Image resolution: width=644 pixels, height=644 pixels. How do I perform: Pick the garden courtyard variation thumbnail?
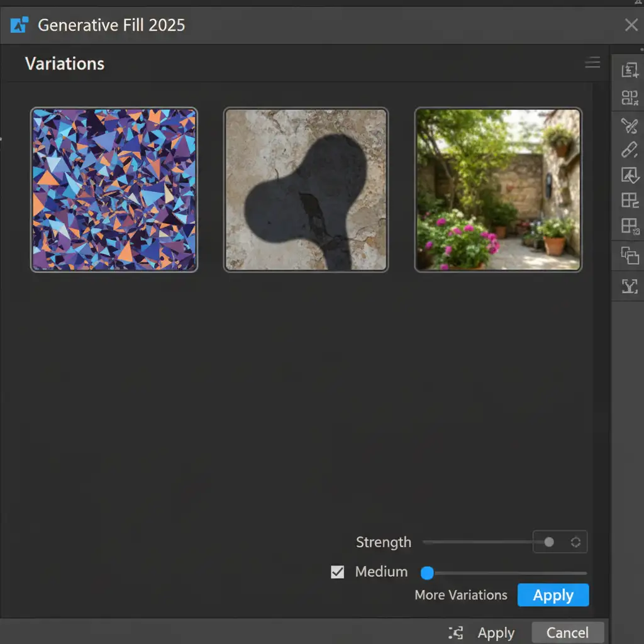[498, 189]
